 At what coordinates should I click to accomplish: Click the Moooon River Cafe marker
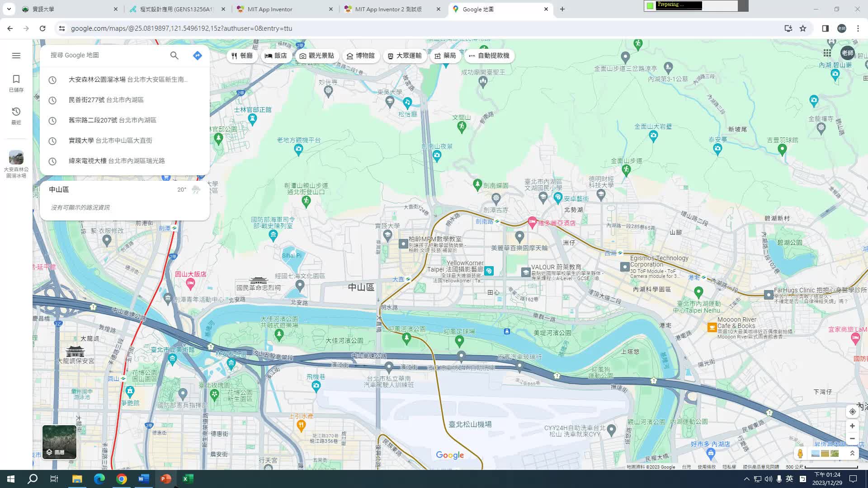(712, 328)
